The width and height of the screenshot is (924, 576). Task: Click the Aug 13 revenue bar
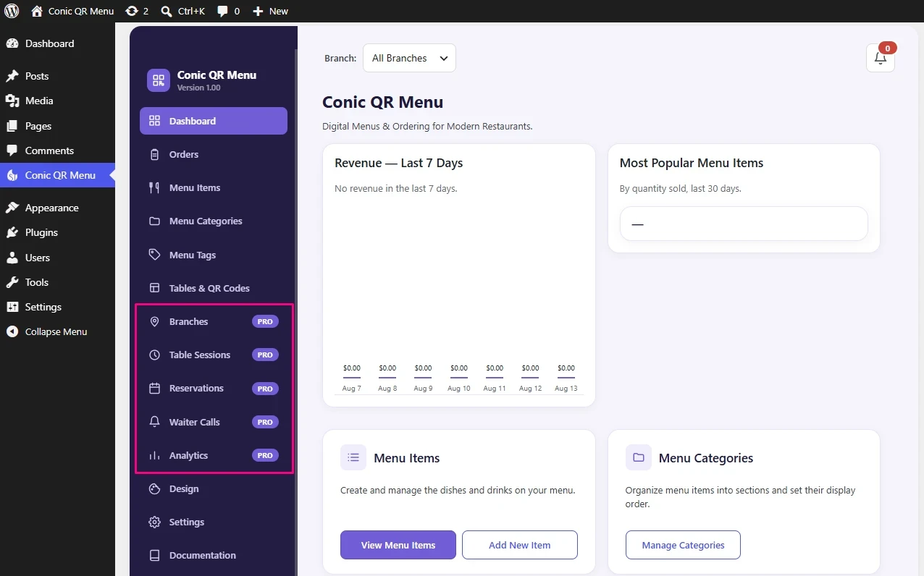tap(566, 377)
